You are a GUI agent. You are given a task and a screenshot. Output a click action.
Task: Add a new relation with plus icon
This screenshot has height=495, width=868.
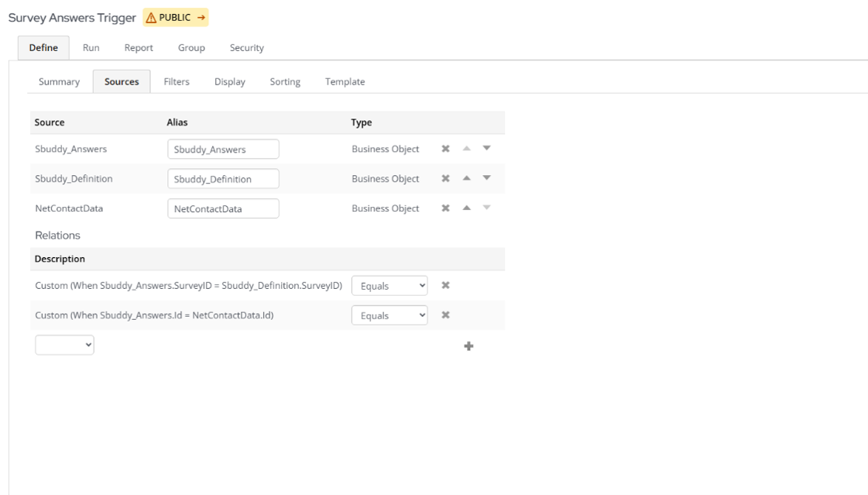pos(469,346)
